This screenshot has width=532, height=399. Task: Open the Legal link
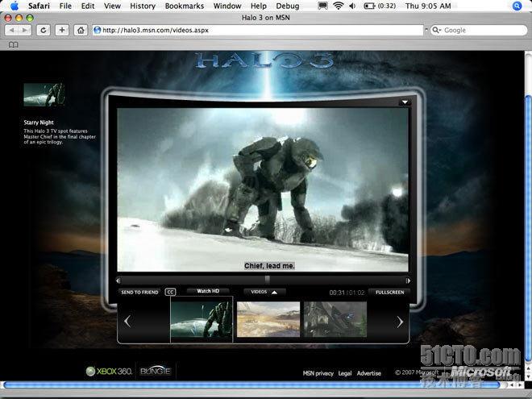point(345,373)
